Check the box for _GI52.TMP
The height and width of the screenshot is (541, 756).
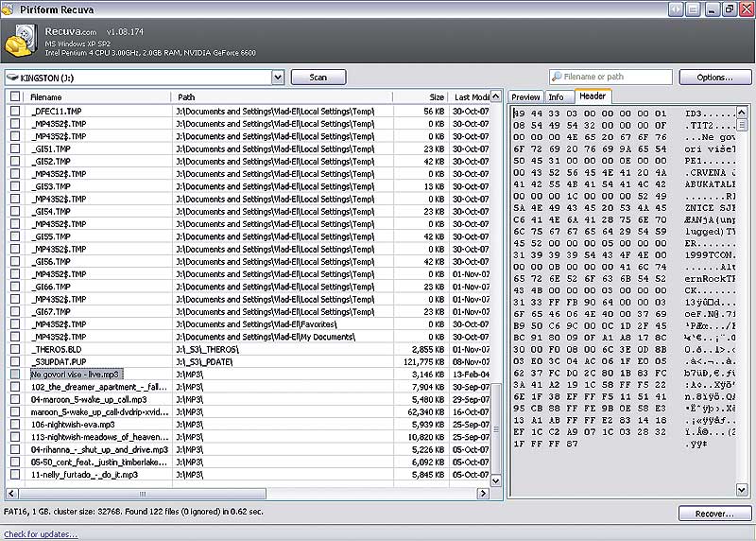pos(15,161)
